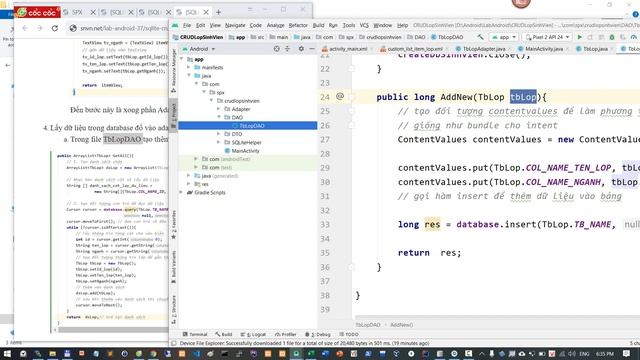640x360 pixels.
Task: Collapse the java folder arrow
Action: click(189, 76)
